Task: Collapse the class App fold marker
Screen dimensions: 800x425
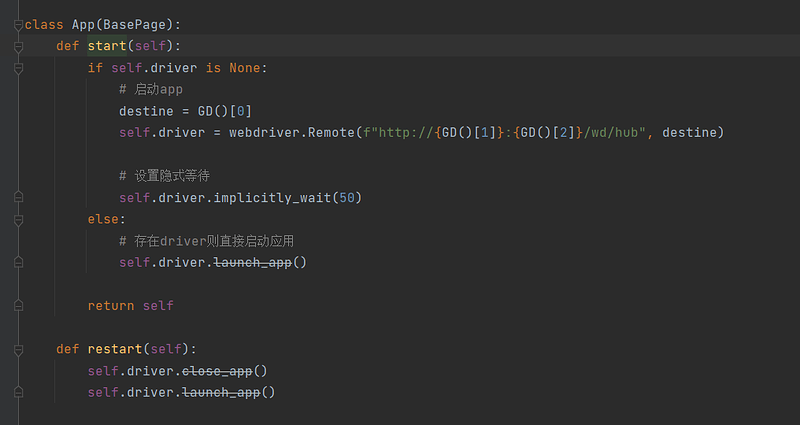Action: 18,24
